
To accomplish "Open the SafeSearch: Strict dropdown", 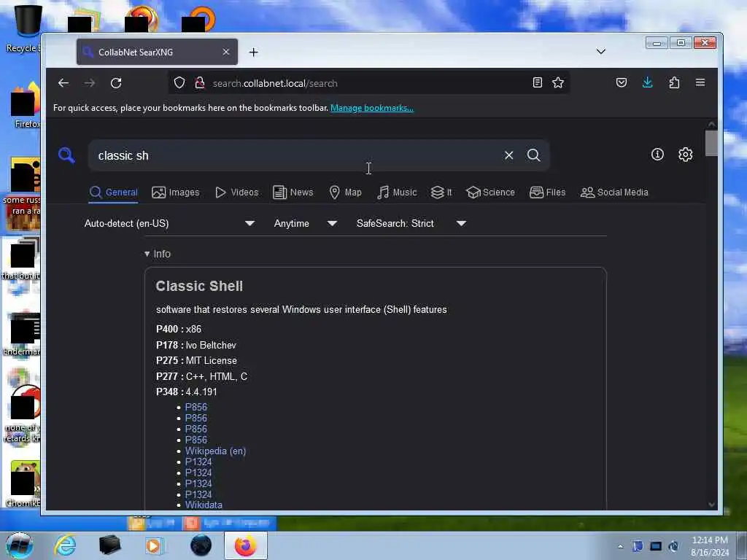I will (411, 223).
